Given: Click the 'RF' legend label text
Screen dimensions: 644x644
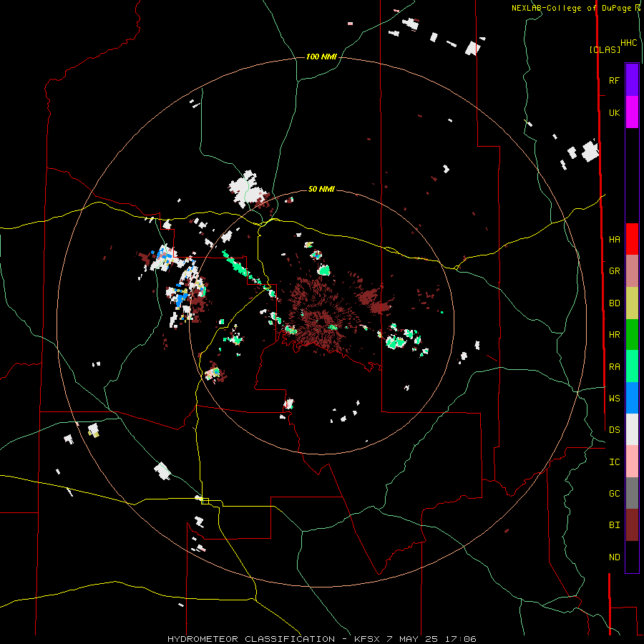Looking at the screenshot, I should pyautogui.click(x=614, y=80).
